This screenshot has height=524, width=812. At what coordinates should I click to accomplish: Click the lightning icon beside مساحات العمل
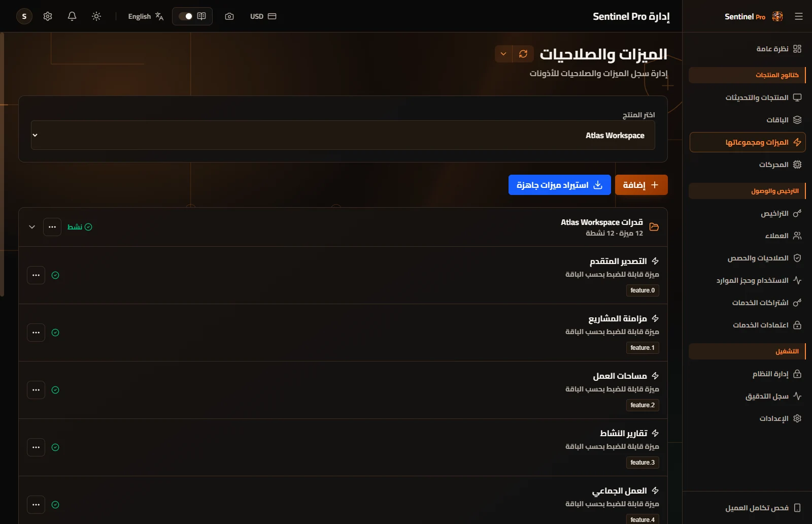pos(655,376)
